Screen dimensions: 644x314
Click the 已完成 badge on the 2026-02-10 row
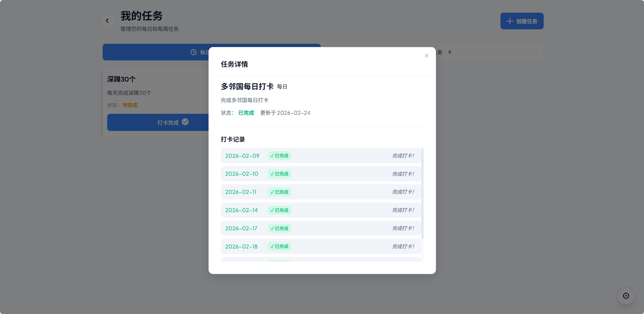pyautogui.click(x=279, y=174)
